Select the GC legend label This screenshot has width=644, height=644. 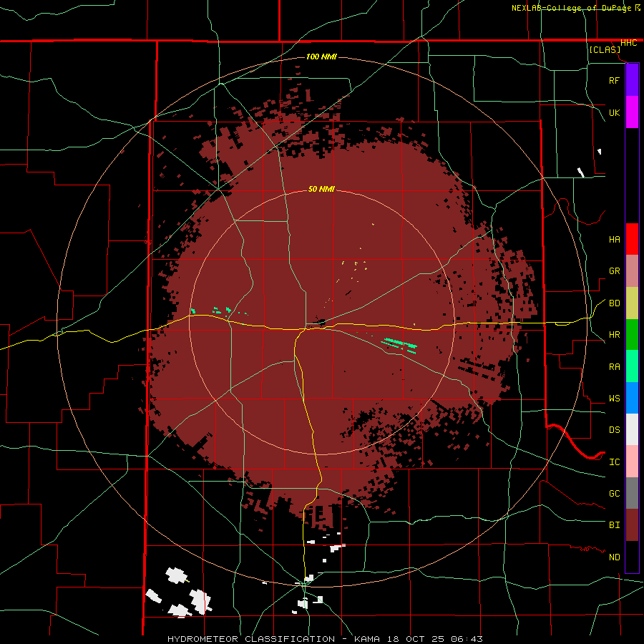(614, 494)
